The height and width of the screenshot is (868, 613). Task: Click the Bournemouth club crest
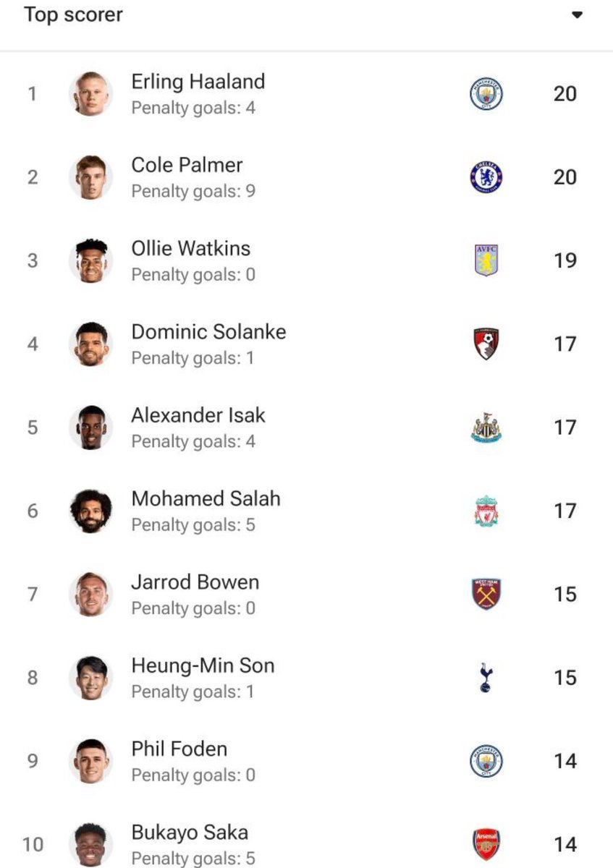click(x=486, y=344)
